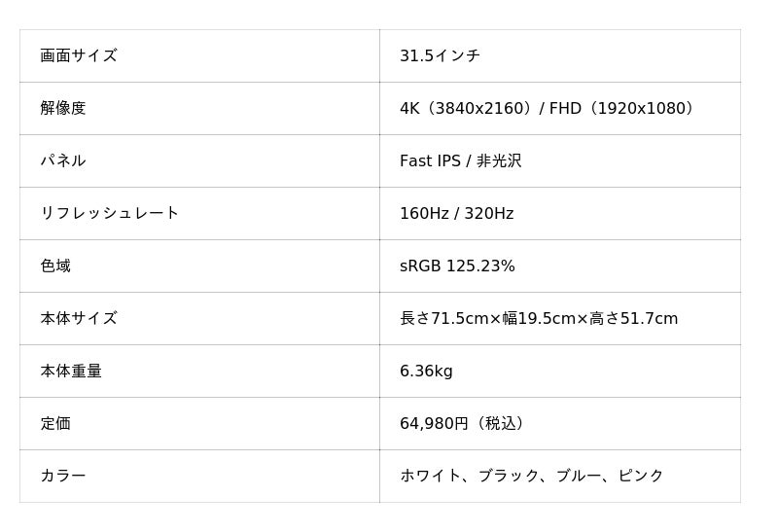Click the 4K（3840x2160）/ FHD resolution value

(x=546, y=108)
